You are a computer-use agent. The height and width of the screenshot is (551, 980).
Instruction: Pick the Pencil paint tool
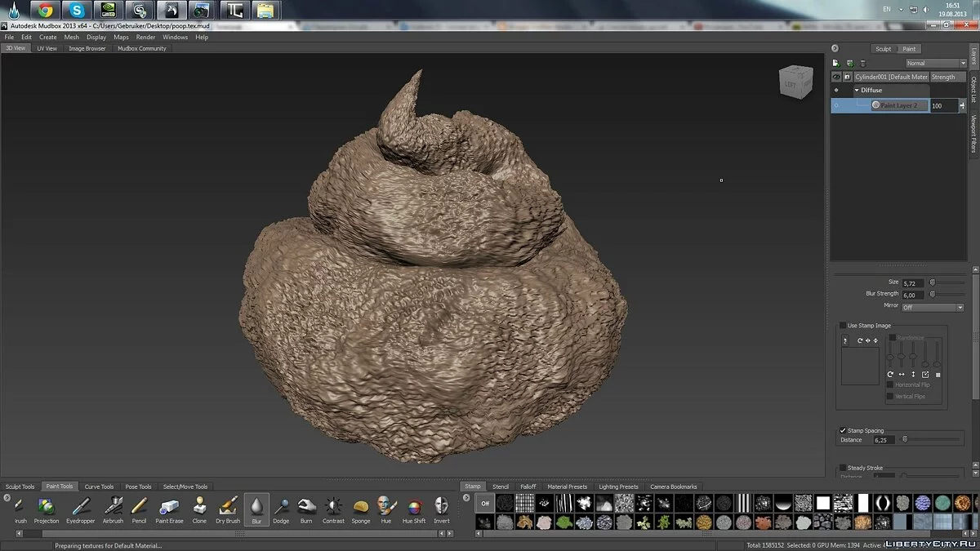[x=139, y=507]
